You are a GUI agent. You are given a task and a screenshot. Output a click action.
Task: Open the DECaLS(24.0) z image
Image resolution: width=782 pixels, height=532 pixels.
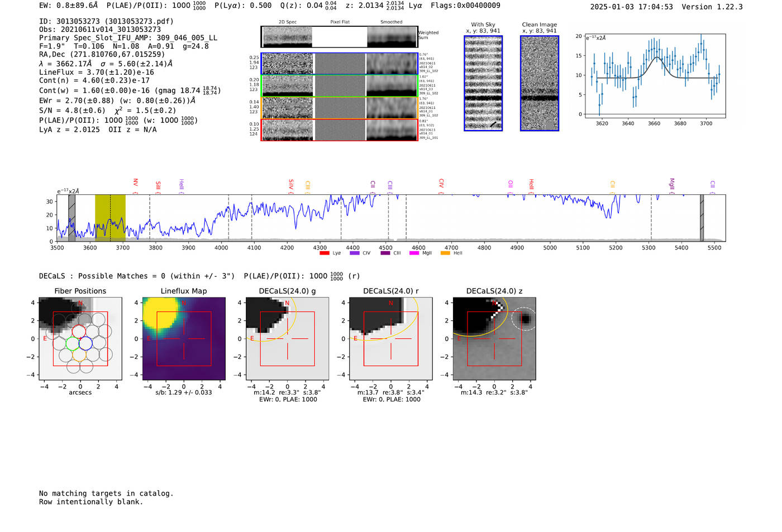click(x=494, y=338)
